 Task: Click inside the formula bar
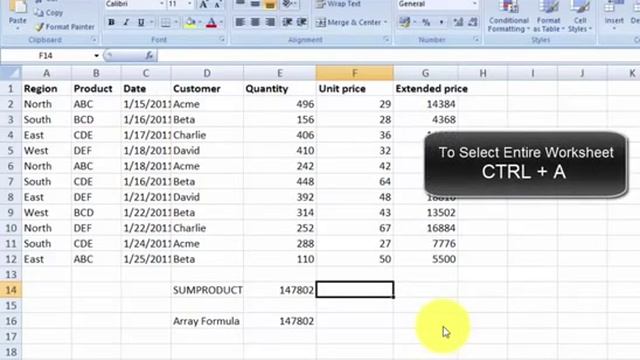click(398, 56)
